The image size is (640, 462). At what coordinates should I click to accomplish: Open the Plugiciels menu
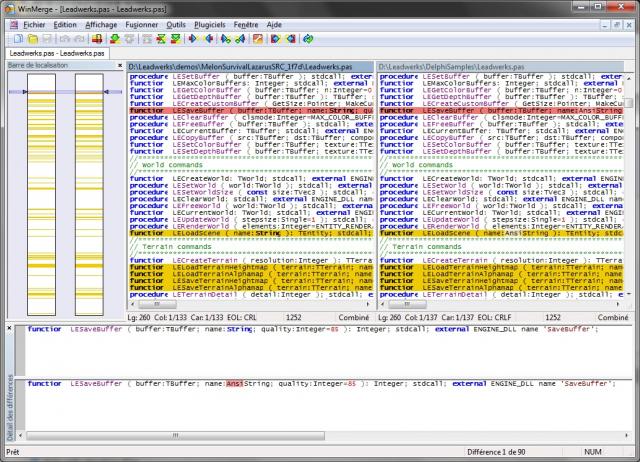(210, 22)
